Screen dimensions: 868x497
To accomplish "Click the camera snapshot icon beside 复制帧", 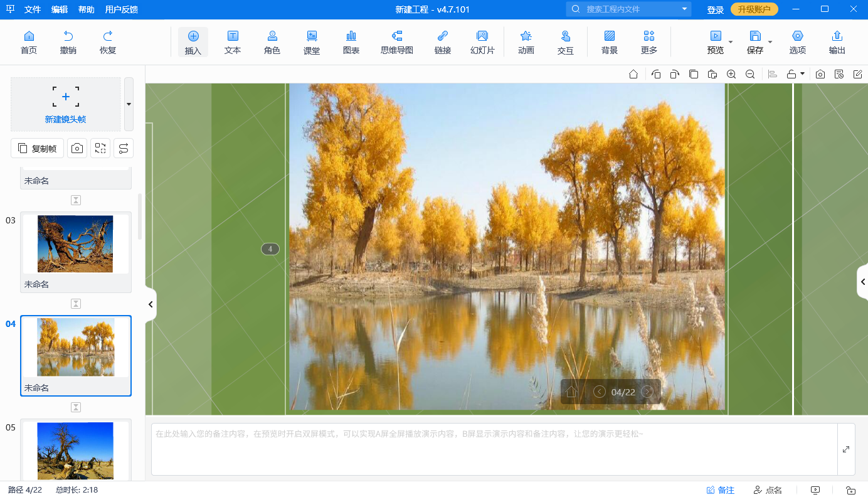I will coord(77,148).
